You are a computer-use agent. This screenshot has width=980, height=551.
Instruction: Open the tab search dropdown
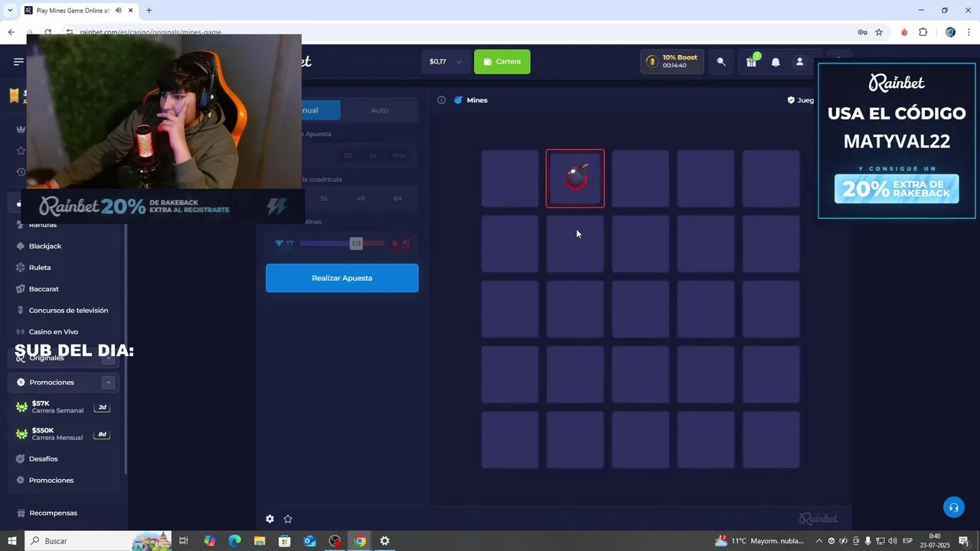click(x=10, y=11)
